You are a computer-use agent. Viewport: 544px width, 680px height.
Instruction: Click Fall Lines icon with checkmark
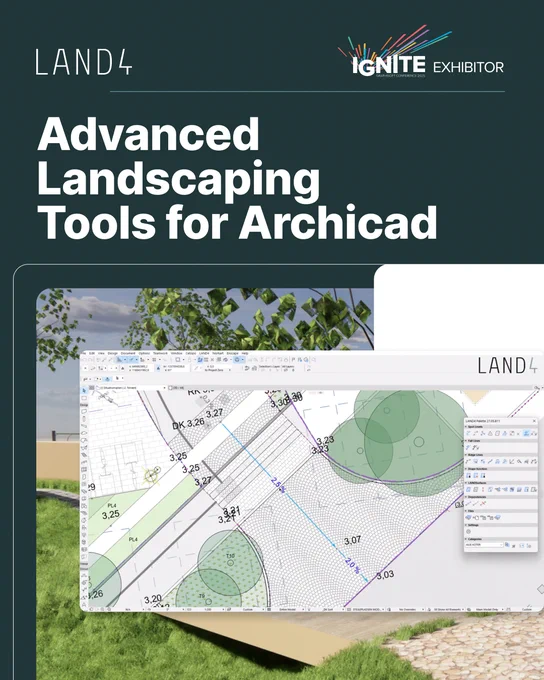pos(475,447)
